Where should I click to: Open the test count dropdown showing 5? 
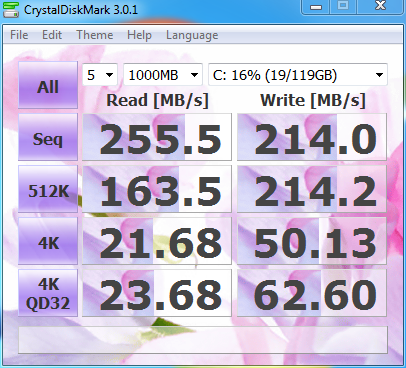(x=100, y=75)
